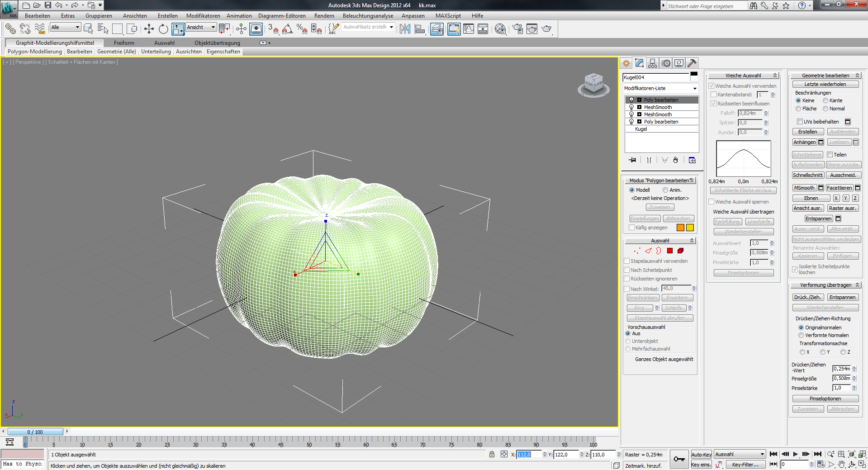
Task: Click the Select and Link chain icon
Action: pyautogui.click(x=10, y=29)
